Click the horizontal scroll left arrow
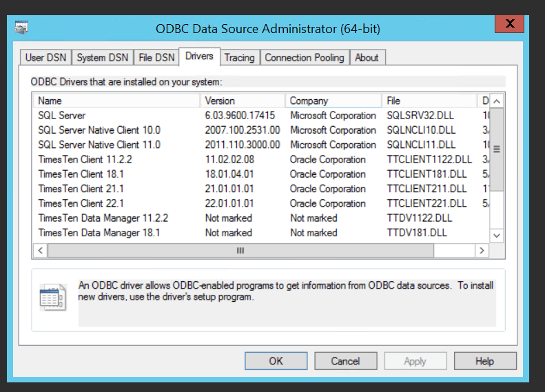 pyautogui.click(x=41, y=251)
